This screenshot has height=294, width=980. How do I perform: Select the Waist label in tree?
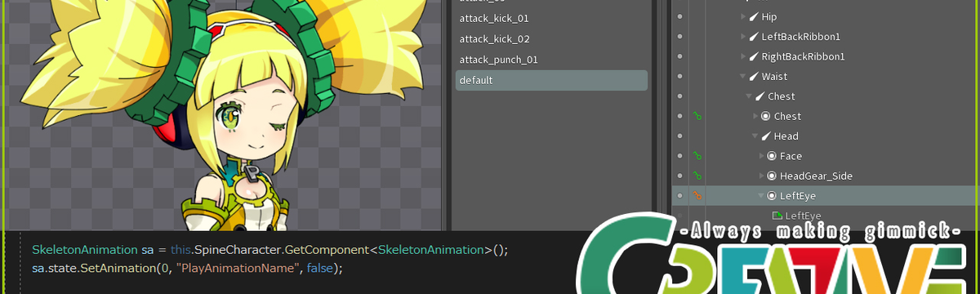pyautogui.click(x=774, y=77)
